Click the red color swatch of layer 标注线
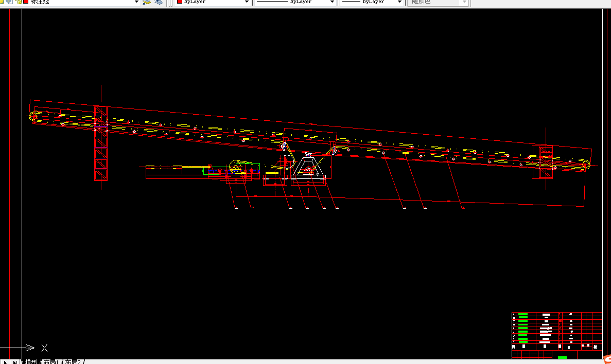The width and height of the screenshot is (611, 364). click(26, 2)
